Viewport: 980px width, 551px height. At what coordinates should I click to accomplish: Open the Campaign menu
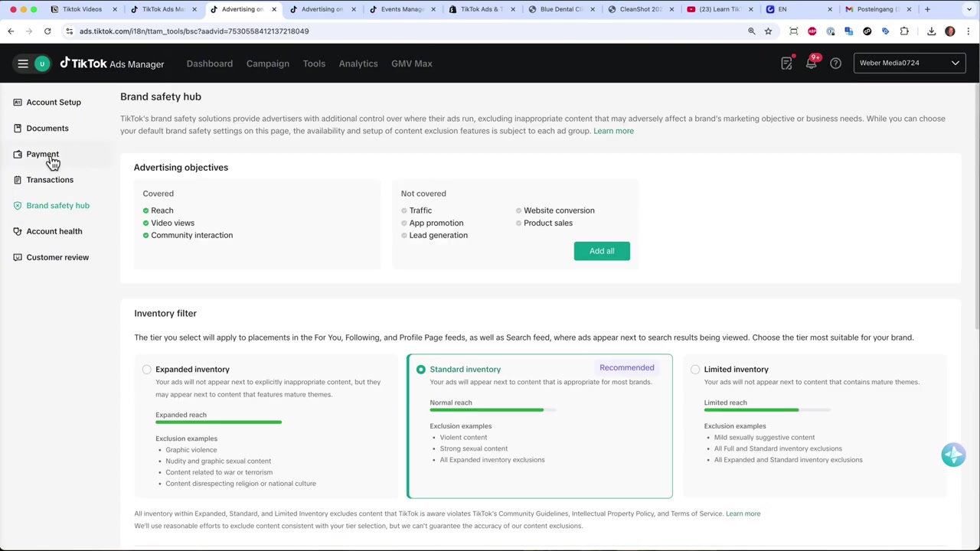(268, 64)
